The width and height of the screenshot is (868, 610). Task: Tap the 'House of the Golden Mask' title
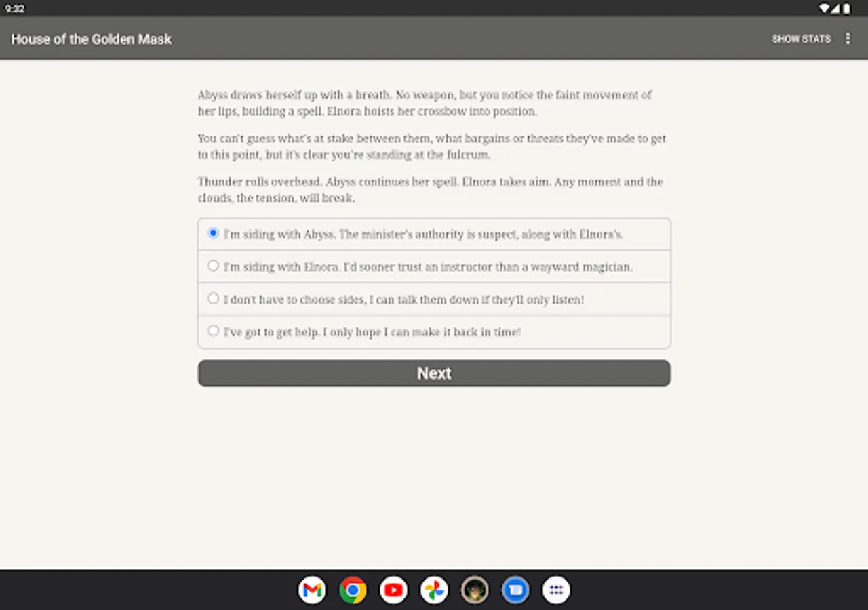91,39
